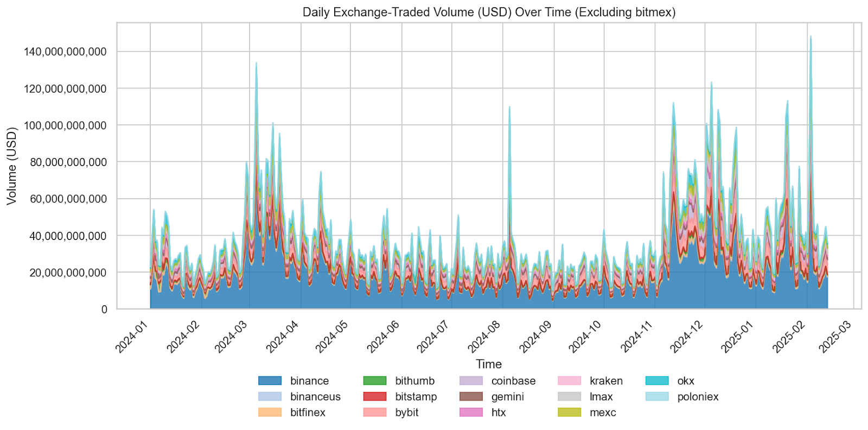The image size is (868, 430).
Task: Click the 'Time' x-axis label
Action: click(489, 364)
